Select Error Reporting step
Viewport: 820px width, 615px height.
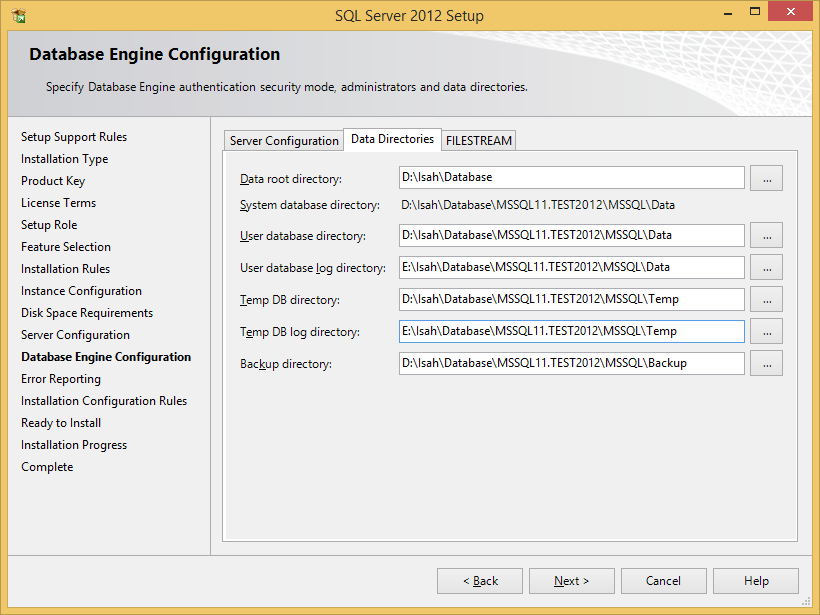61,379
